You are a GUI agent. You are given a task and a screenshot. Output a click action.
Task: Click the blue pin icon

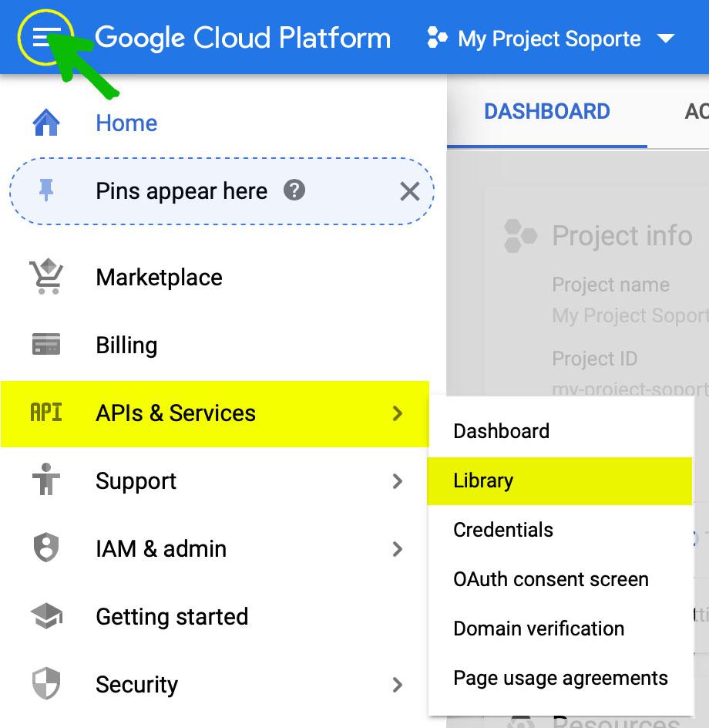click(x=46, y=190)
